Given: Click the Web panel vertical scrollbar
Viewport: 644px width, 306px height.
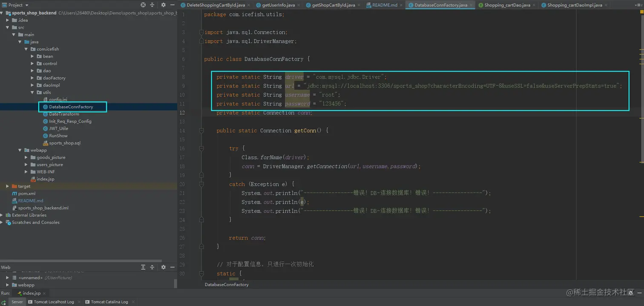Looking at the screenshot, I should tap(175, 283).
